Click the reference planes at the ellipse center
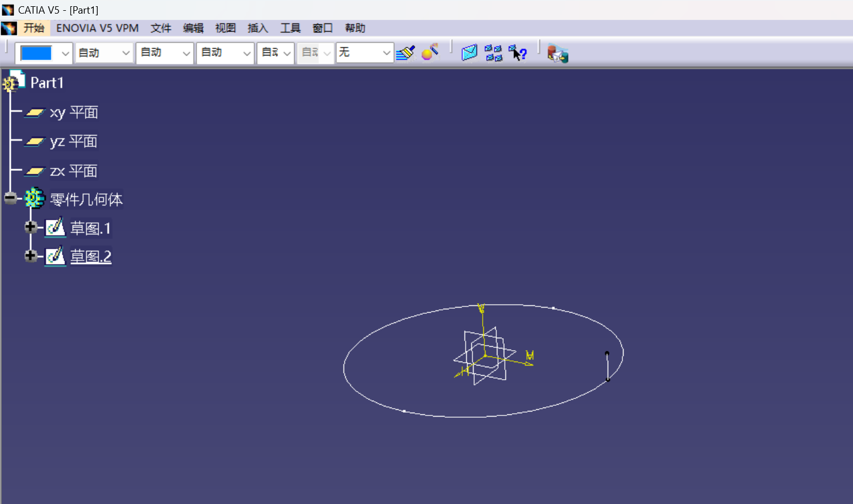The width and height of the screenshot is (853, 504). pyautogui.click(x=484, y=356)
